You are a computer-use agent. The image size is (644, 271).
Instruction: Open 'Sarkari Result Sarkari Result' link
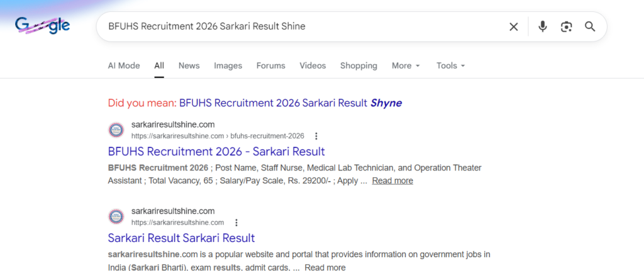(x=181, y=238)
